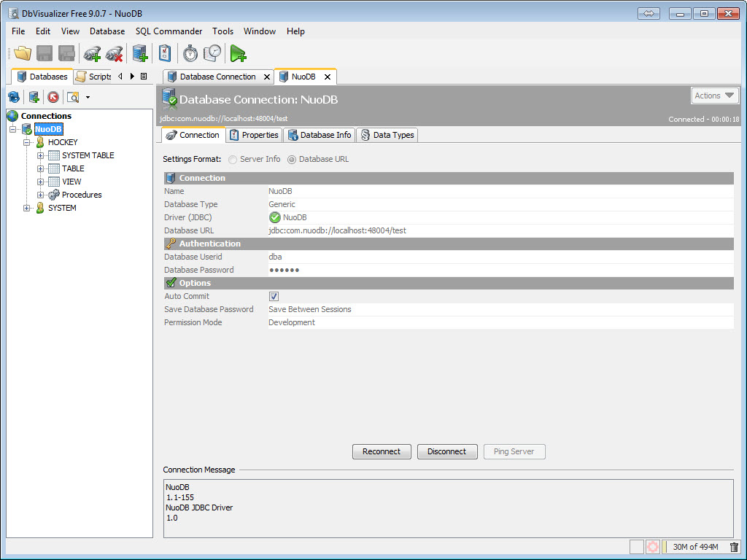Click the Save As floppy icon
Screen dimensions: 747x560
[x=66, y=53]
